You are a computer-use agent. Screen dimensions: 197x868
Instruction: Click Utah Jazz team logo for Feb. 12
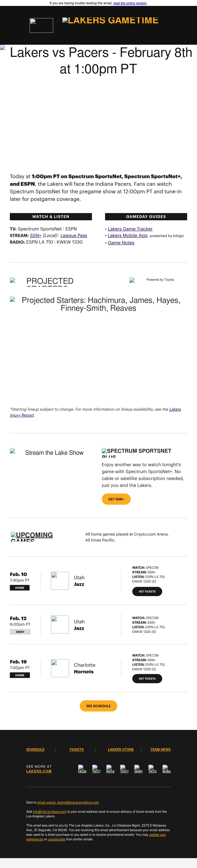click(60, 625)
